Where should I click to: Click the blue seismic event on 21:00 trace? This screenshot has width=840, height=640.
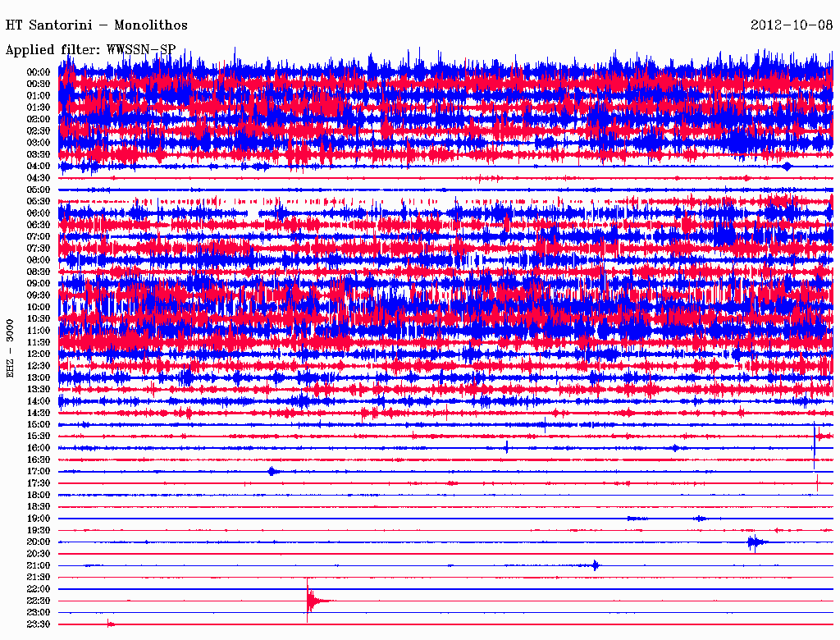tap(596, 565)
